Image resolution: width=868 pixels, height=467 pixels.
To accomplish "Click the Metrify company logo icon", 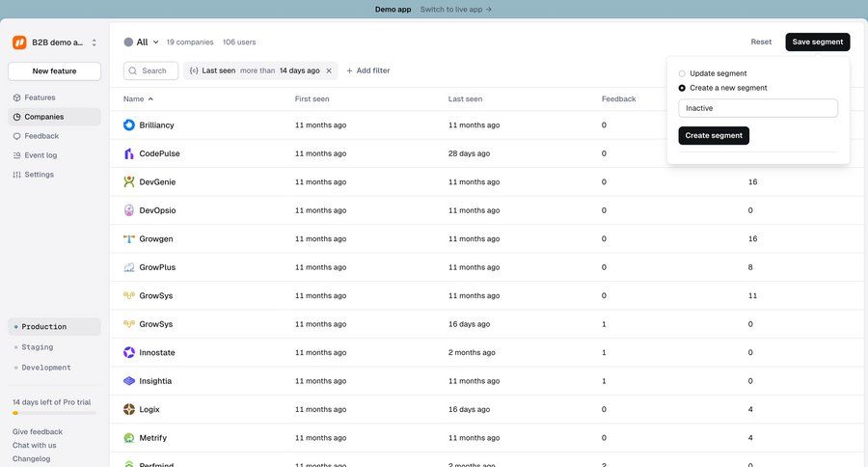I will coord(129,438).
